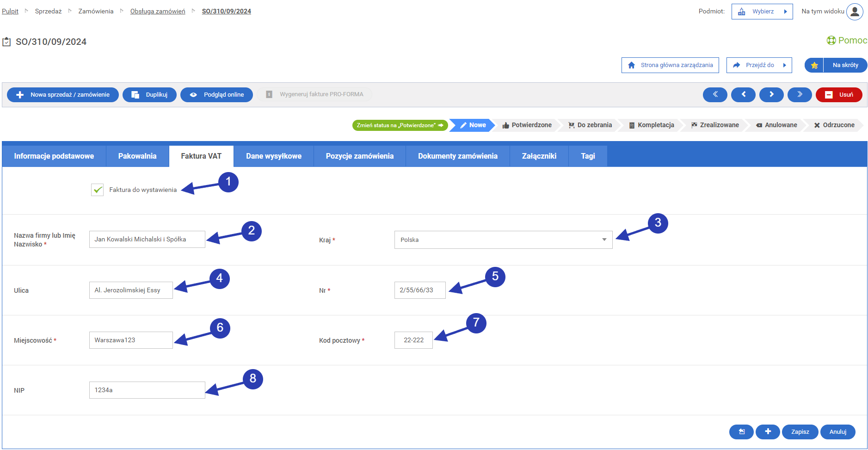Expand the Przejdź do menu
The height and width of the screenshot is (450, 868).
pos(759,65)
